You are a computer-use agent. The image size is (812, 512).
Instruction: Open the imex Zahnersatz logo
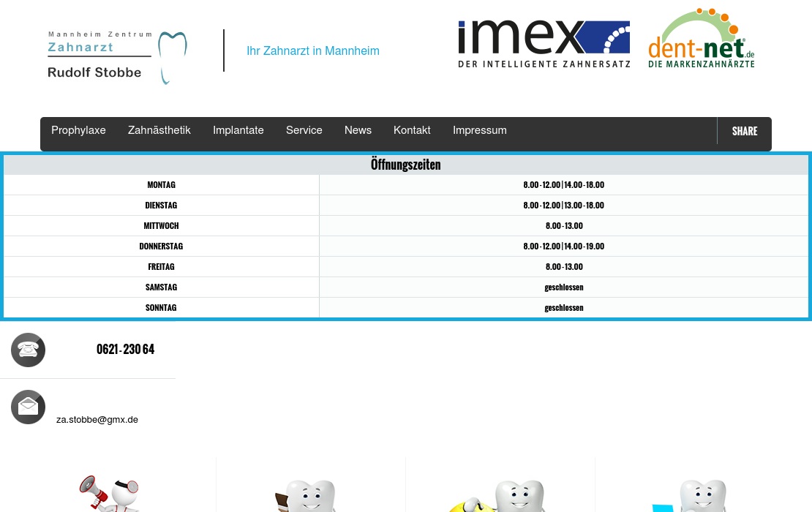click(544, 44)
